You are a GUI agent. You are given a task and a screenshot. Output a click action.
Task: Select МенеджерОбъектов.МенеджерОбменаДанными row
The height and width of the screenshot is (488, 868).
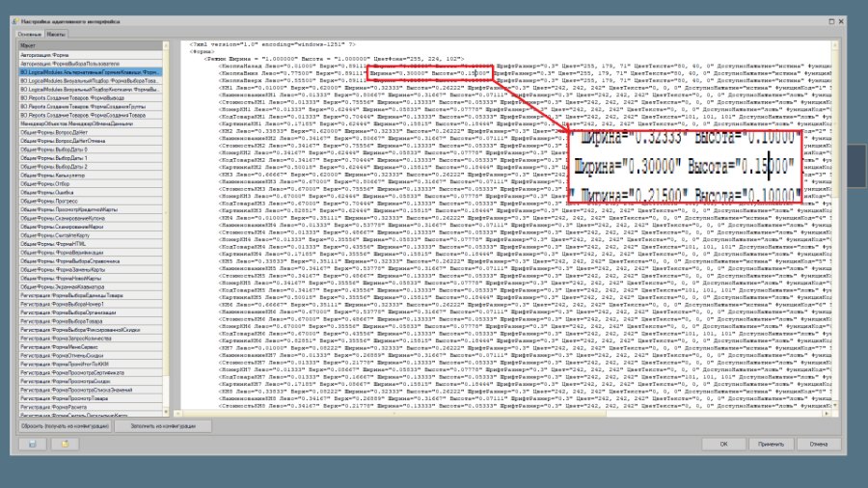coord(90,123)
